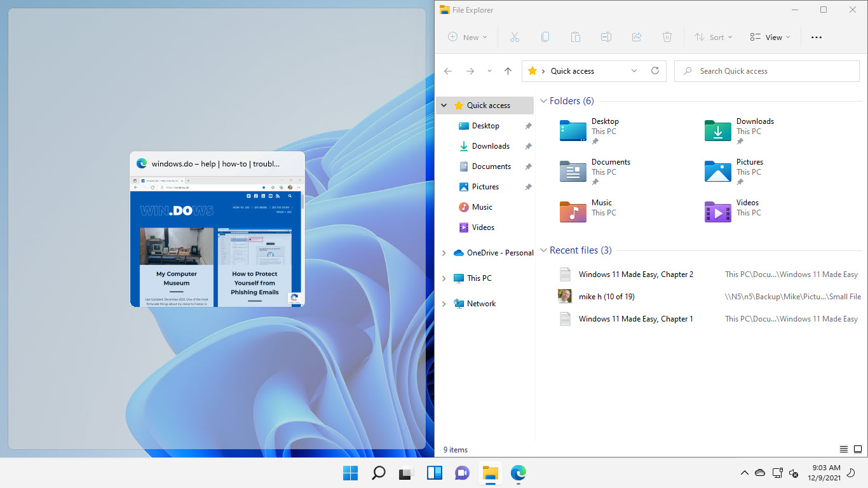Click the Search Quick access field
868x488 pixels.
[x=769, y=71]
